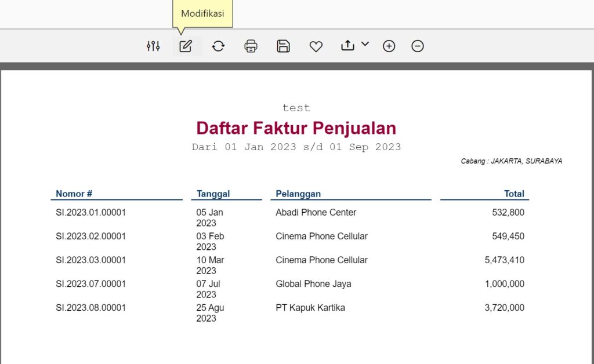Toggle report parameter filters visibility
Screen dimensions: 594x364
(x=153, y=46)
